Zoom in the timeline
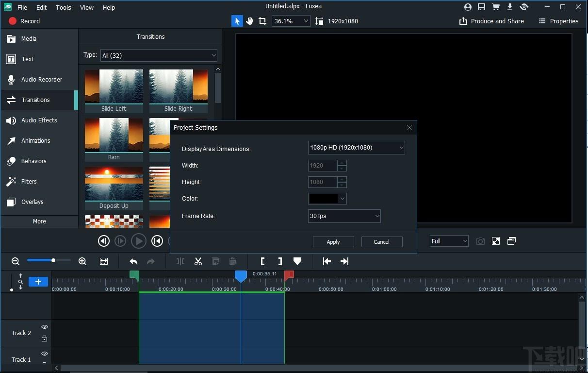Image resolution: width=588 pixels, height=373 pixels. click(82, 261)
